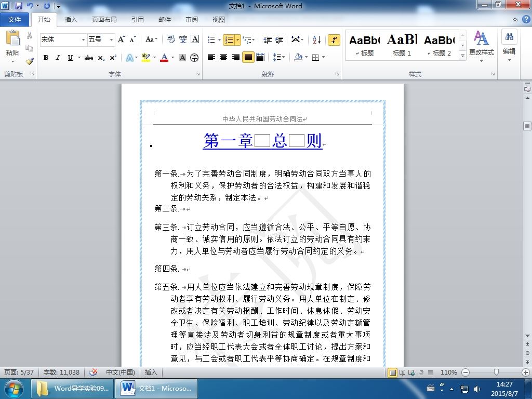Open the Phonetic Guide (wén) tool
The image size is (532, 399).
(x=183, y=39)
